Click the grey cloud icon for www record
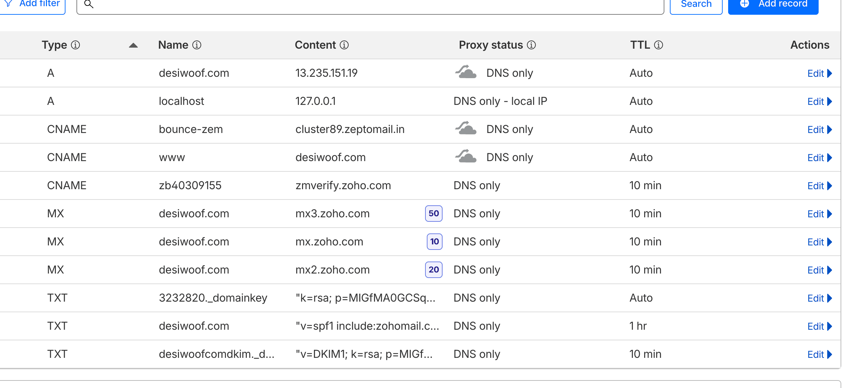868x388 pixels. (x=466, y=157)
